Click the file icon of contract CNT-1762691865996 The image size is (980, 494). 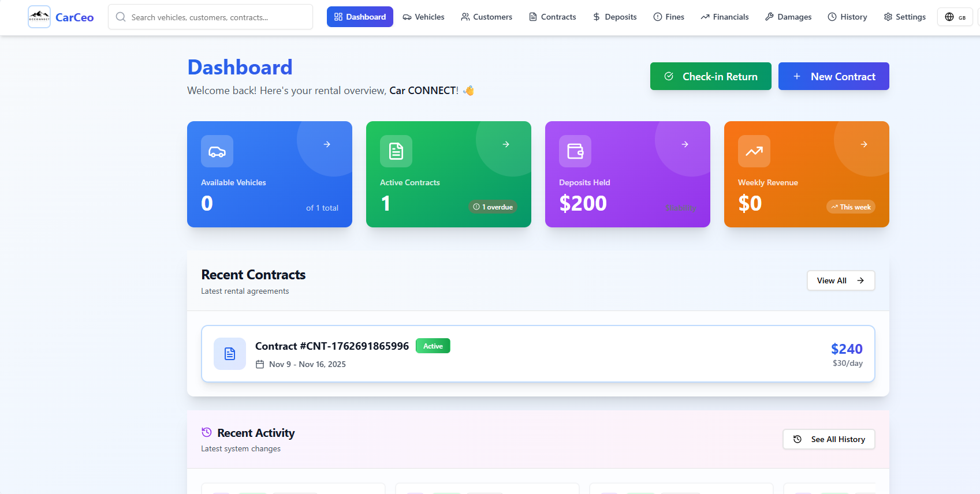coord(230,354)
